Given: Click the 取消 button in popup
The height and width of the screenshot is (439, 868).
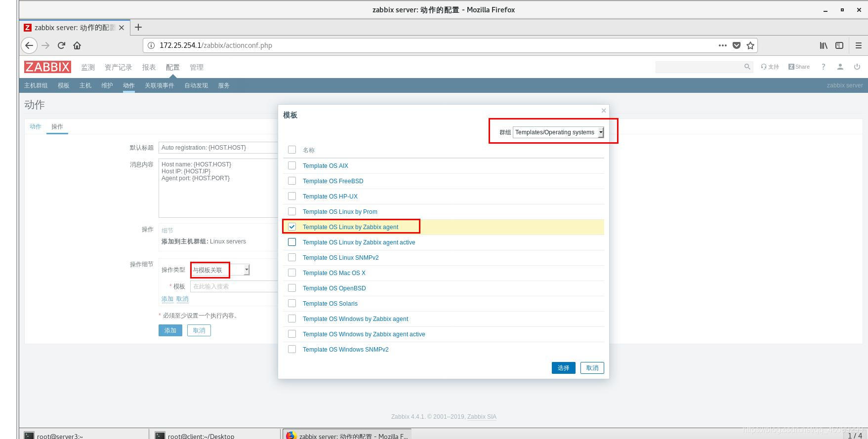Looking at the screenshot, I should pos(592,368).
